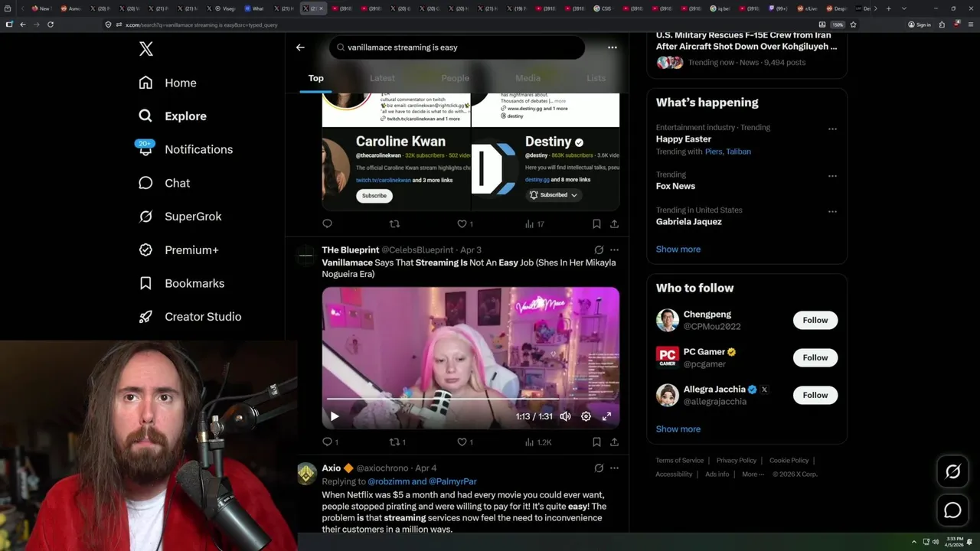Switch to the People tab
Viewport: 980px width, 551px height.
point(455,78)
